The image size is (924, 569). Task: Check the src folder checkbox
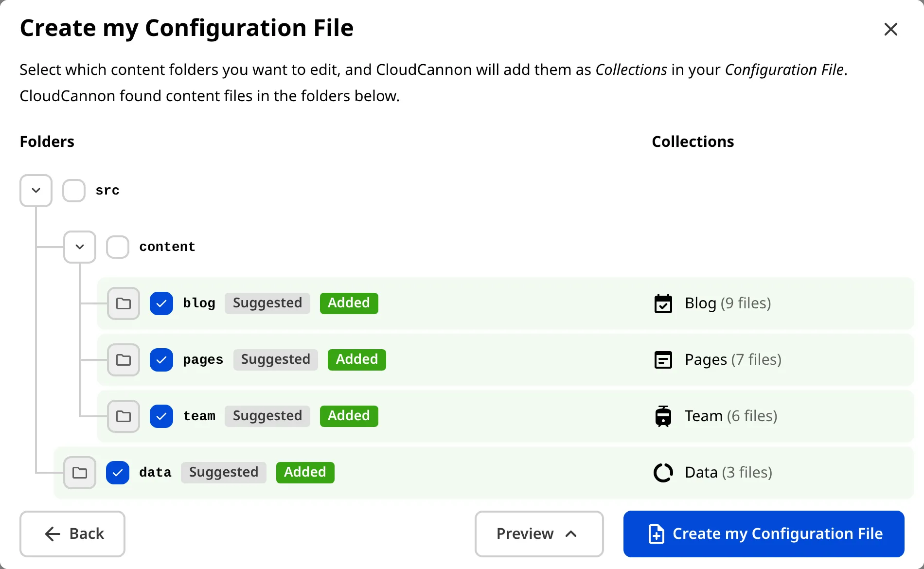point(73,190)
